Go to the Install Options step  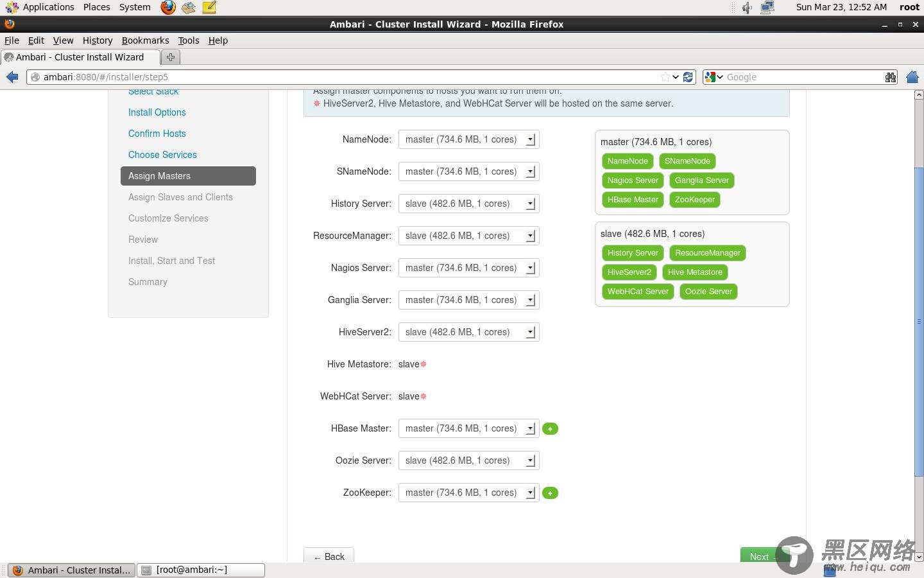pyautogui.click(x=157, y=112)
